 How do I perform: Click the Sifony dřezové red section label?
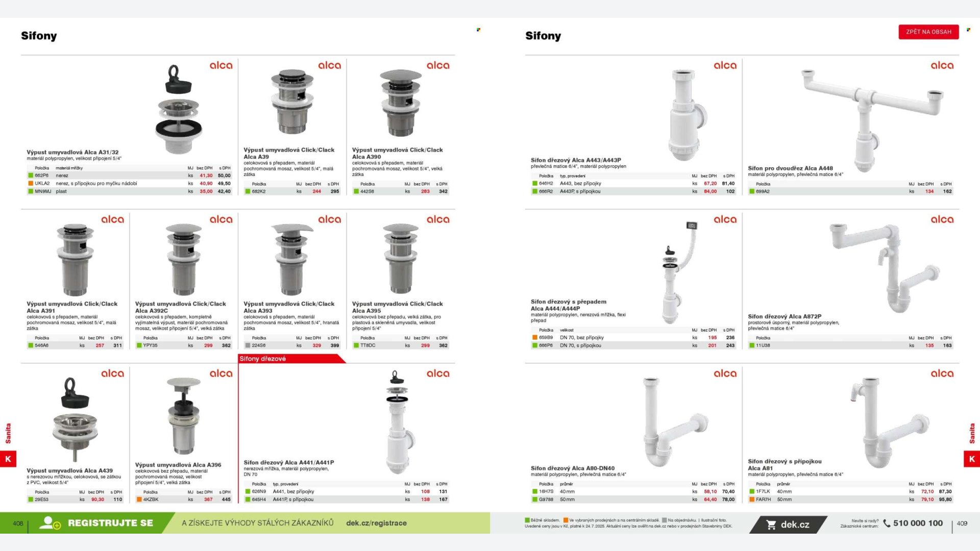coord(263,359)
